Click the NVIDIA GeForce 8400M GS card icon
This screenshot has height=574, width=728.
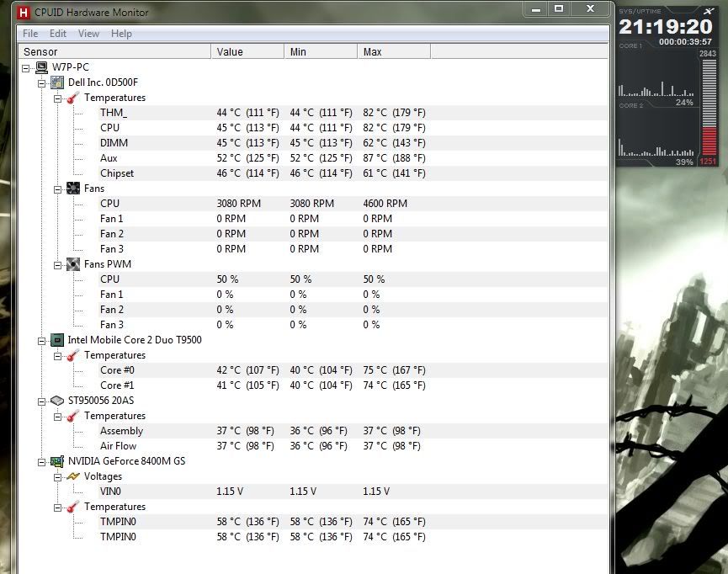(x=57, y=461)
